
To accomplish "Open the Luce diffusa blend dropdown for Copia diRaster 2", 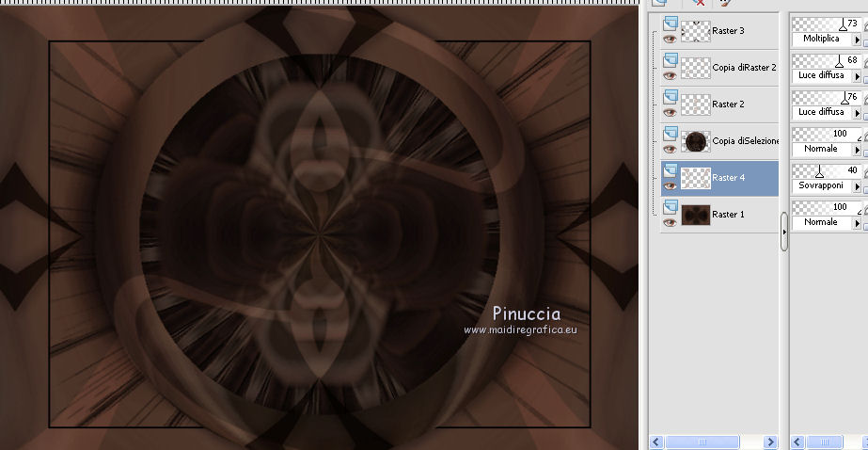I will (x=858, y=76).
